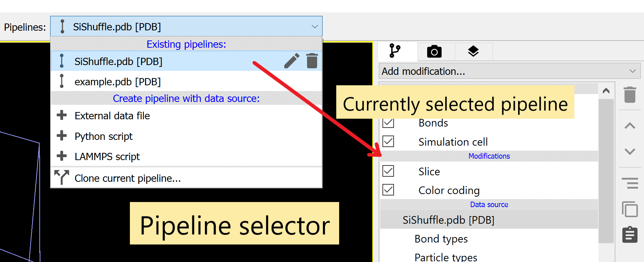Delete selected pipeline item using trash button
Screen dimensions: 644x262
(x=630, y=95)
